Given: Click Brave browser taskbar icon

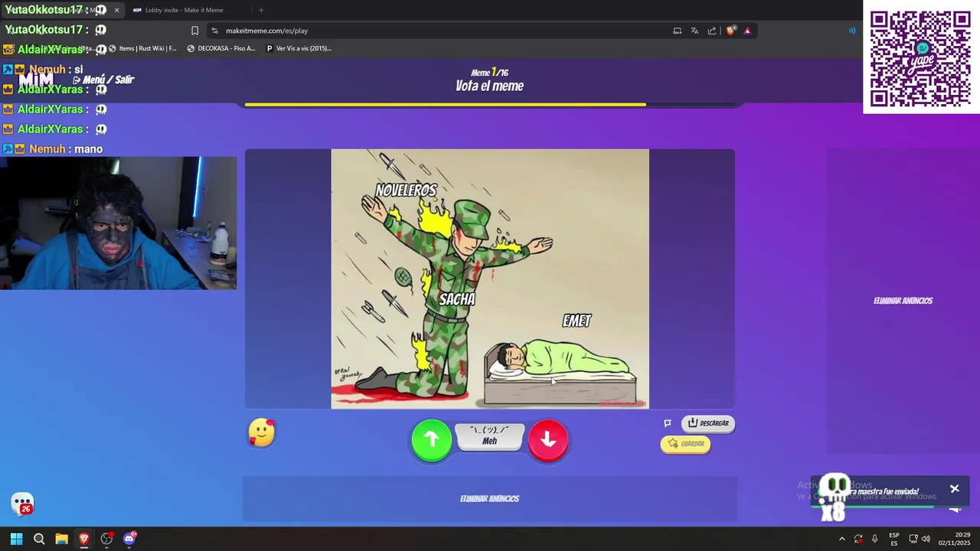Looking at the screenshot, I should click(x=84, y=539).
